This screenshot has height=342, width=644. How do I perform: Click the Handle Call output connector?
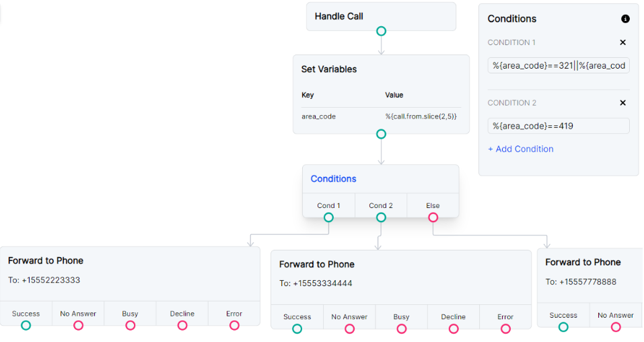381,31
